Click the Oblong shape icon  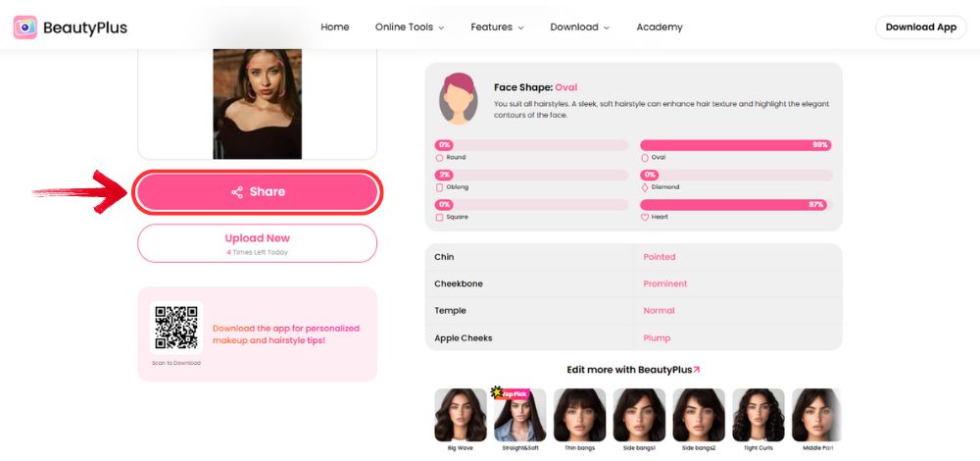coord(439,187)
